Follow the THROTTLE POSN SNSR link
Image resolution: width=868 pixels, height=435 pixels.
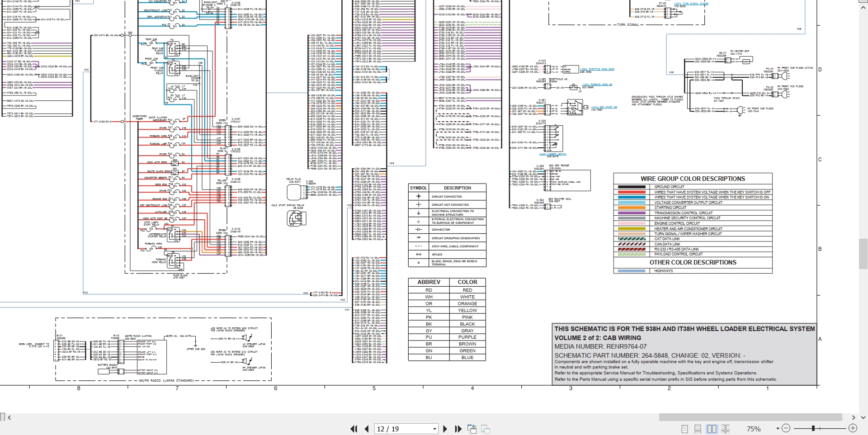[597, 69]
